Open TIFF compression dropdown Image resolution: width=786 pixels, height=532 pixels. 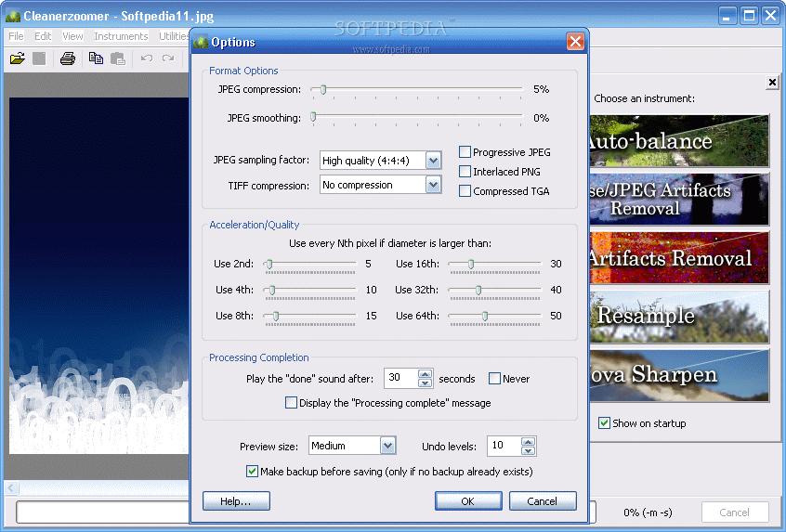[433, 185]
